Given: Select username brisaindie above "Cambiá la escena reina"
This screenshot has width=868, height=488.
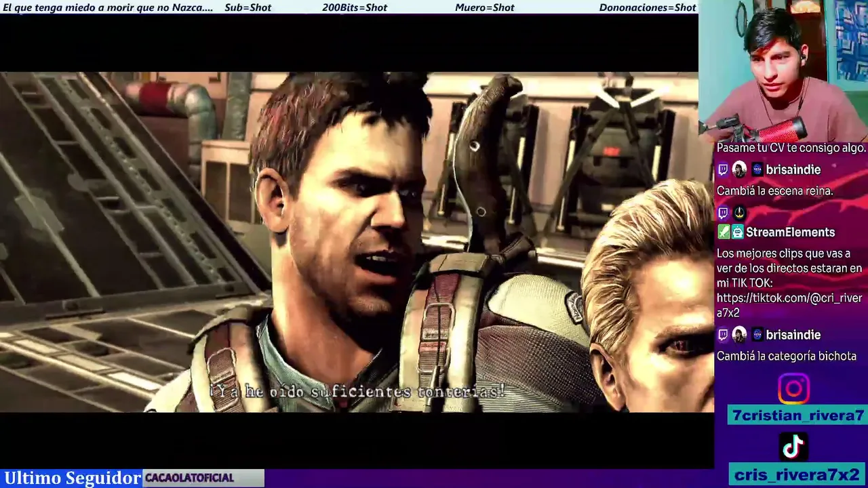Looking at the screenshot, I should 793,169.
